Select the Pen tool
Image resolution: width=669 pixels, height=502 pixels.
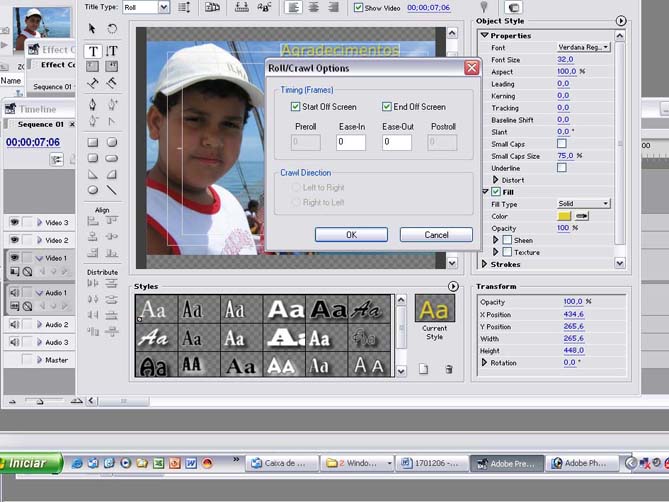pyautogui.click(x=93, y=104)
